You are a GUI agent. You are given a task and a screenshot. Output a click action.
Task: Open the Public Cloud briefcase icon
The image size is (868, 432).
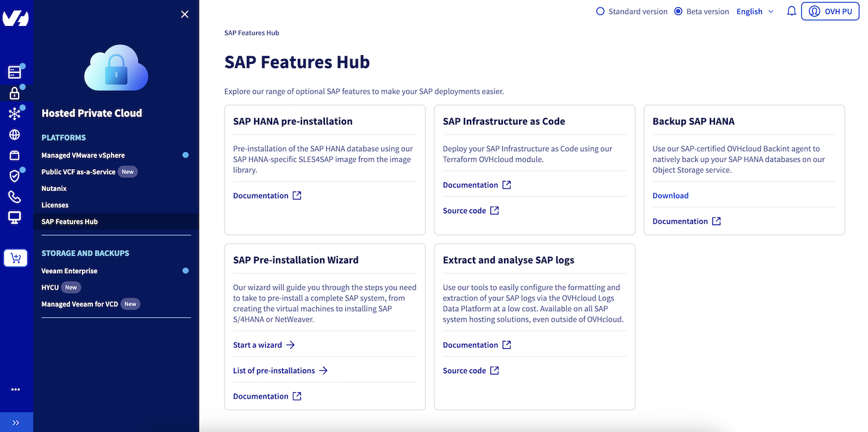15,155
